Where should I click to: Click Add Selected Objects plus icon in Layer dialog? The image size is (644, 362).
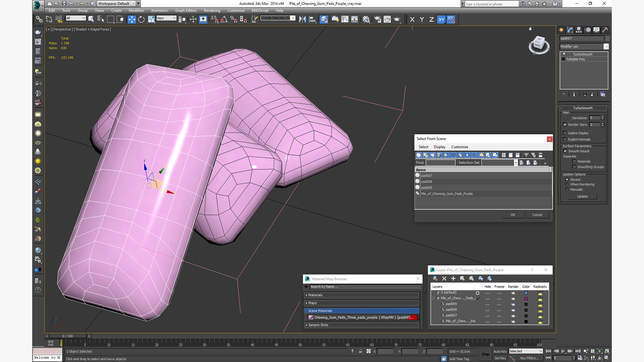tap(453, 279)
